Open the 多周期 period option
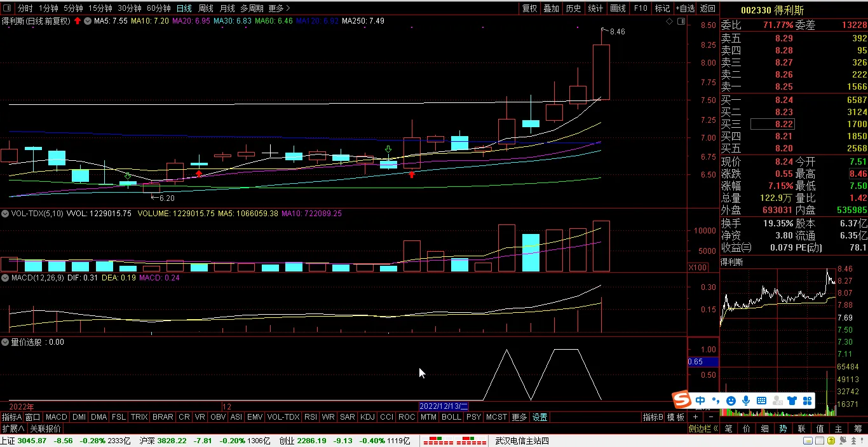Viewport: 868px width, 447px height. click(x=251, y=8)
